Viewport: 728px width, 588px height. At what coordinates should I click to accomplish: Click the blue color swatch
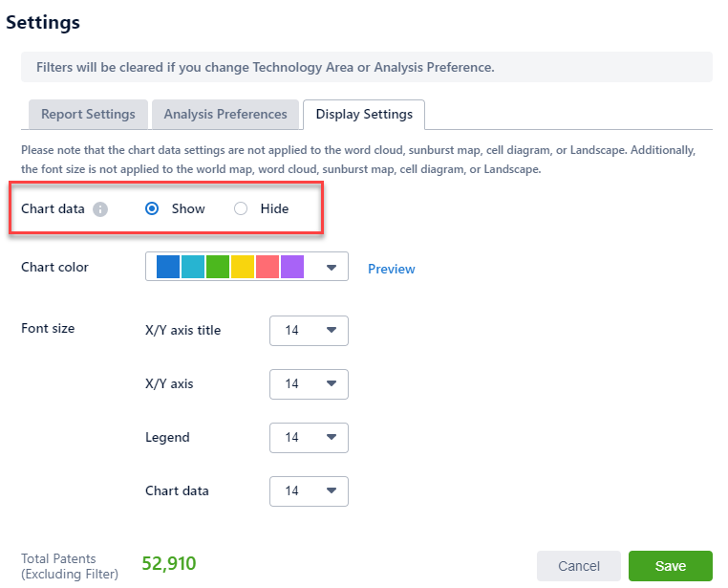pos(168,267)
